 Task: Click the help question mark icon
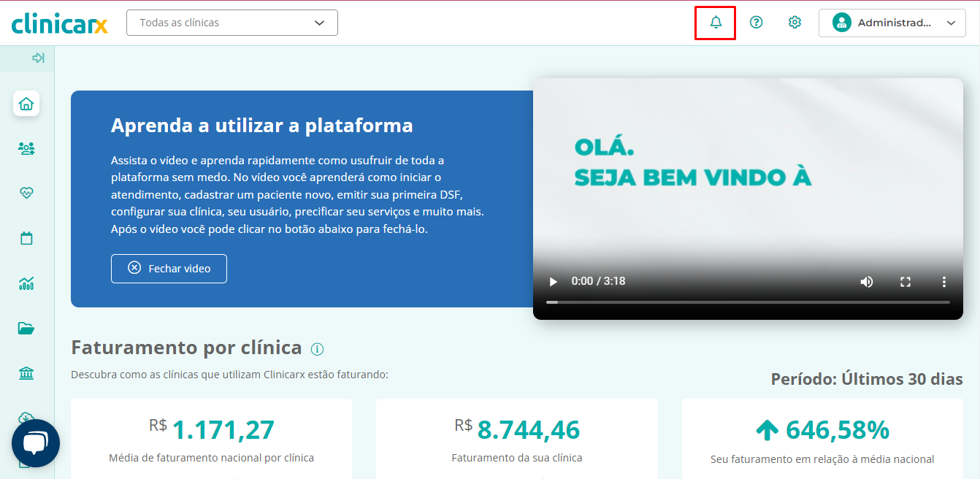[756, 23]
